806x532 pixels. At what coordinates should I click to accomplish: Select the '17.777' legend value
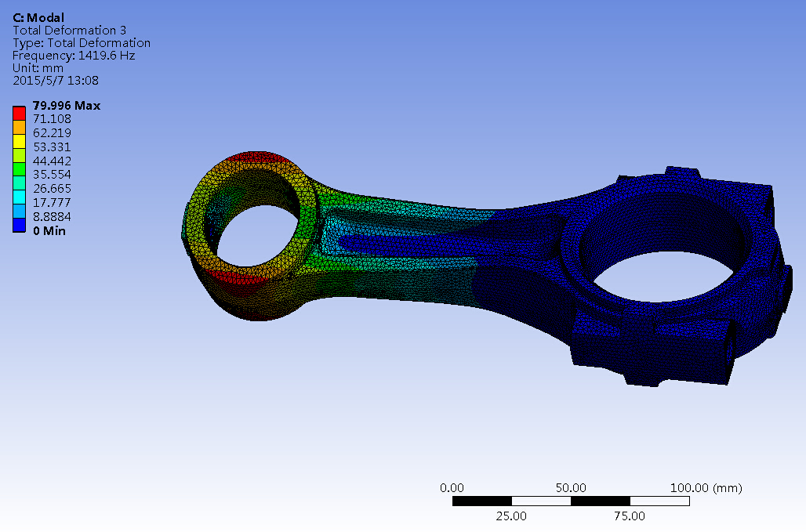pyautogui.click(x=52, y=202)
